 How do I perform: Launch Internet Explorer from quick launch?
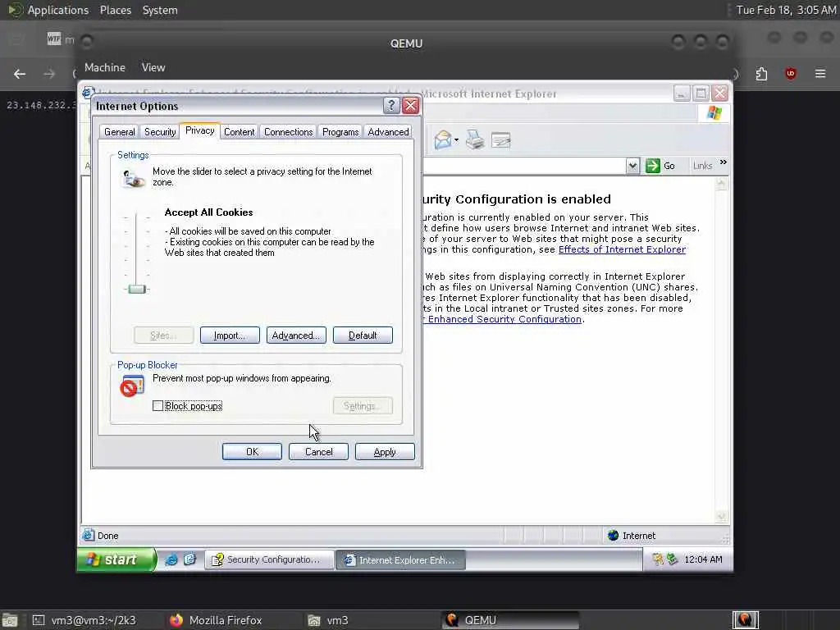pos(171,559)
